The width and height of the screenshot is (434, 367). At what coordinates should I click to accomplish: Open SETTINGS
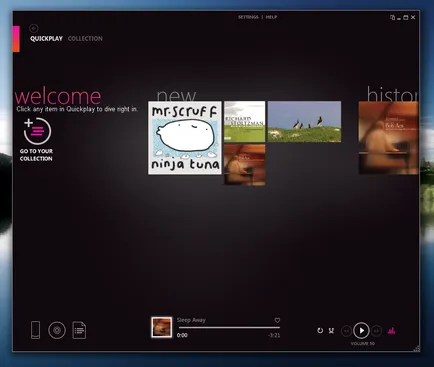[248, 17]
